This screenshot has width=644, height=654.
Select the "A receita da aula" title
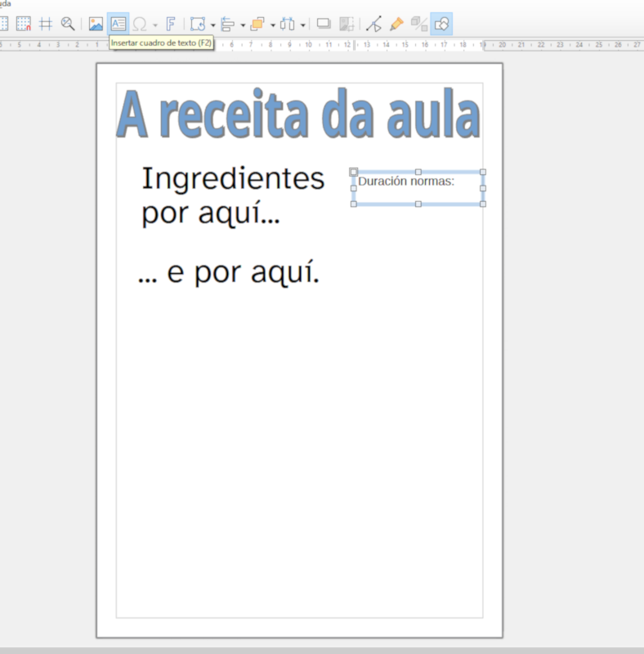click(x=297, y=115)
